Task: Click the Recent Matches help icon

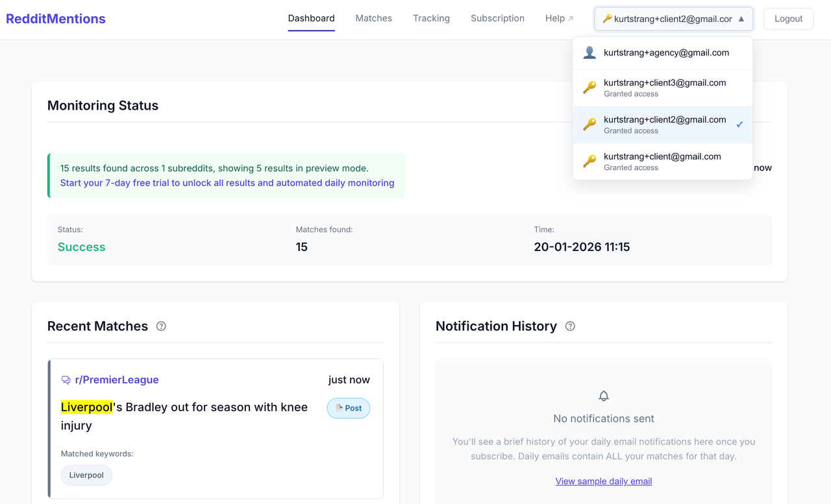Action: 161,326
